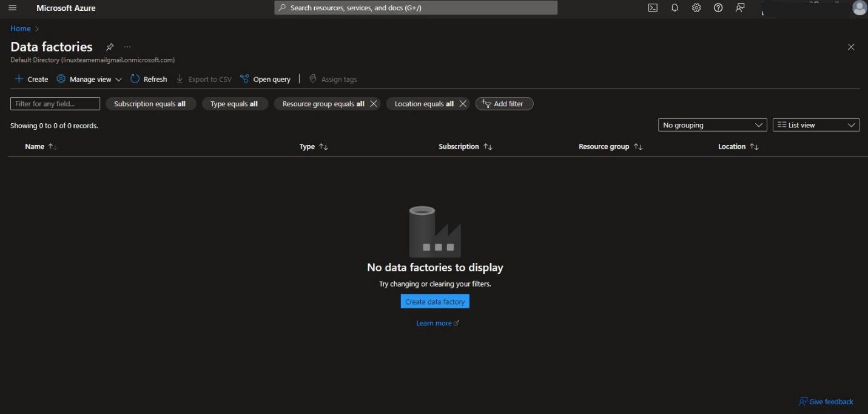Open feedback icon in top bar
Screen dimensions: 868x414
point(740,8)
